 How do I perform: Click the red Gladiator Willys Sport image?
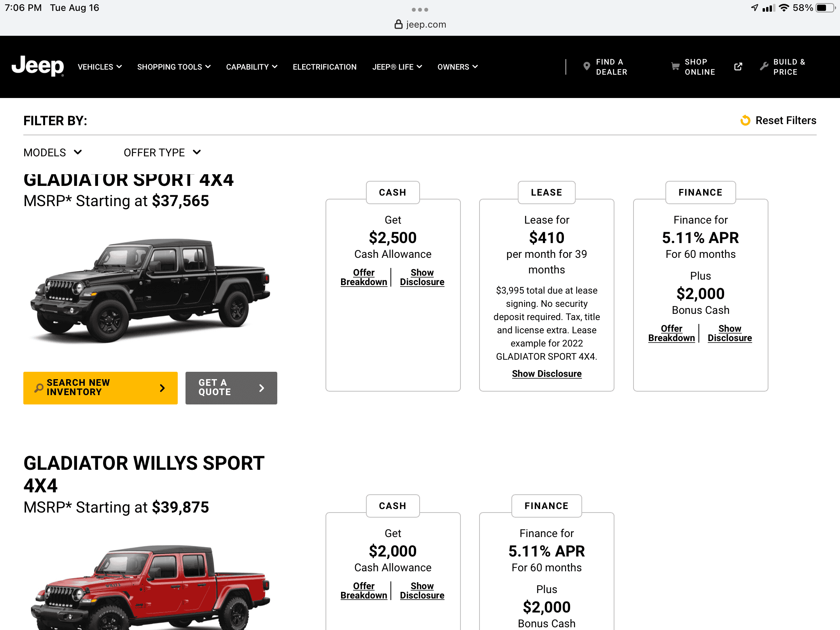[x=150, y=587]
